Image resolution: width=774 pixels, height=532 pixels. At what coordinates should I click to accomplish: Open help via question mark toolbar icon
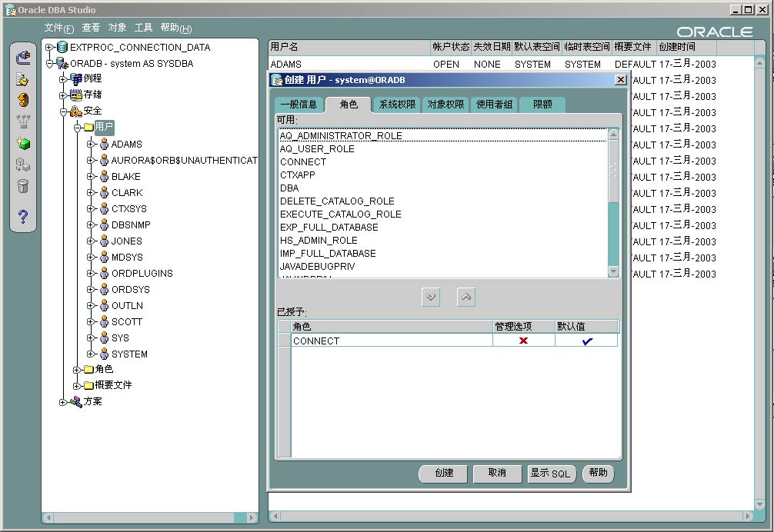(23, 216)
